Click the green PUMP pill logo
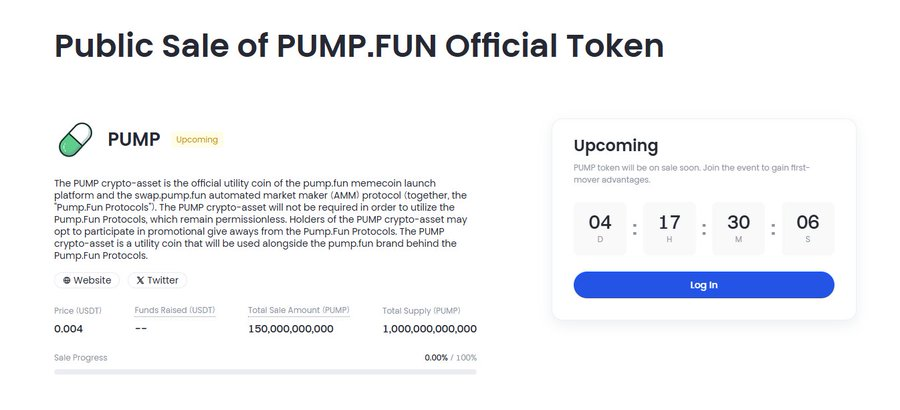 tap(75, 140)
